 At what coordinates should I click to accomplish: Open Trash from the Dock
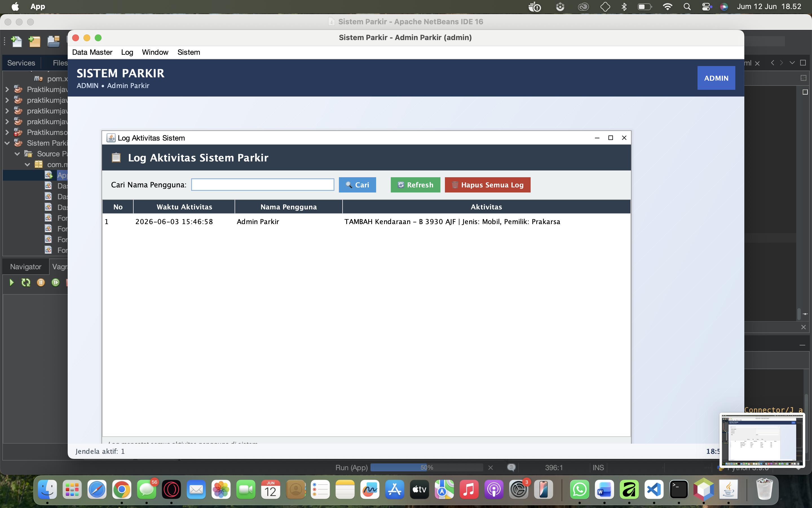[764, 490]
